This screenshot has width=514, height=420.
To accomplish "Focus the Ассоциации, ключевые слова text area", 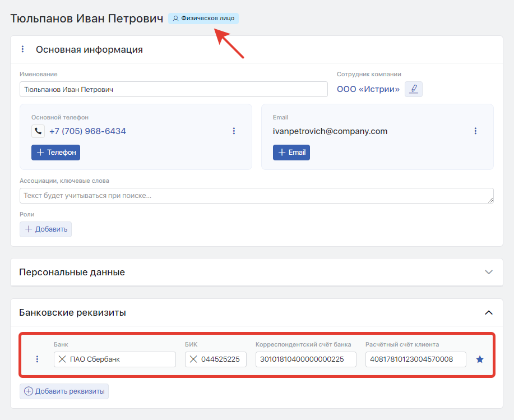I will (256, 196).
